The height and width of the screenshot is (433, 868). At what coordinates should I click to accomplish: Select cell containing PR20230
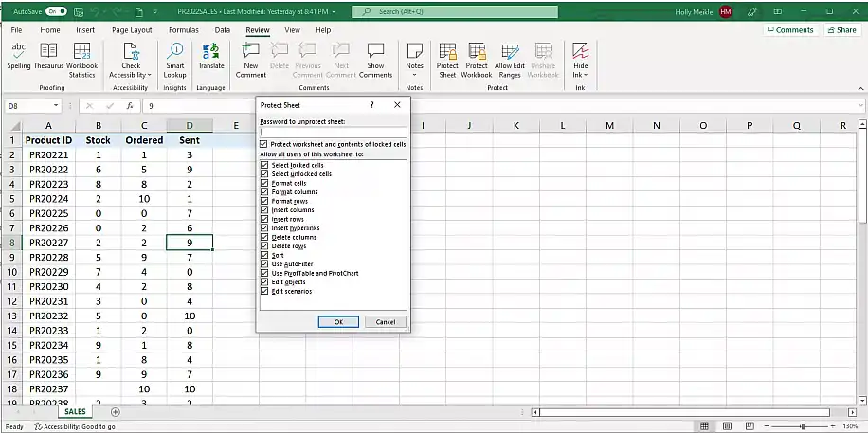click(x=48, y=286)
